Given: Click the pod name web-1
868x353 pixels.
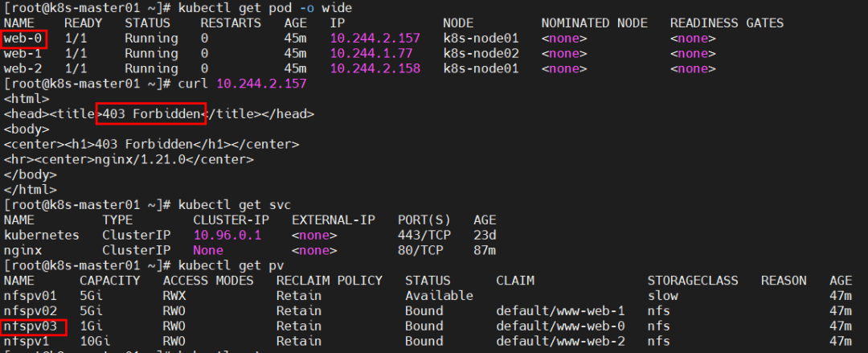Looking at the screenshot, I should coord(23,54).
